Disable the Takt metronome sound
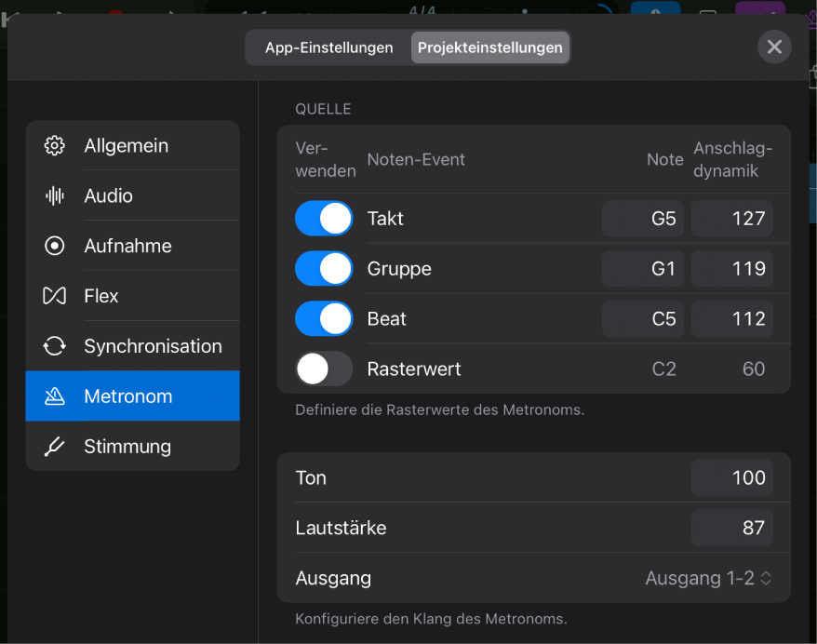This screenshot has height=644, width=817. pyautogui.click(x=323, y=218)
